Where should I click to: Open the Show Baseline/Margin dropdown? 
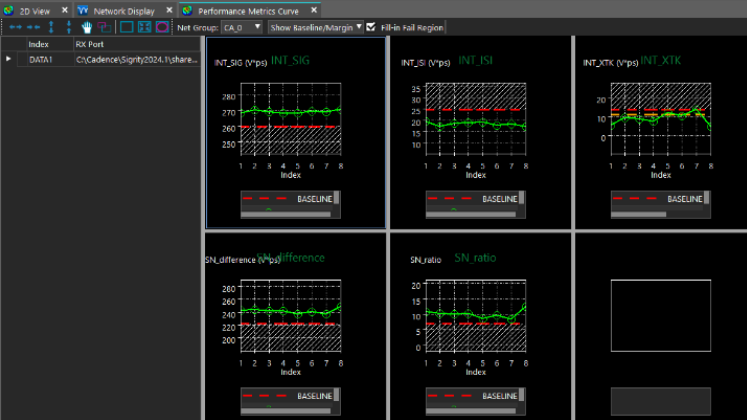[x=315, y=27]
